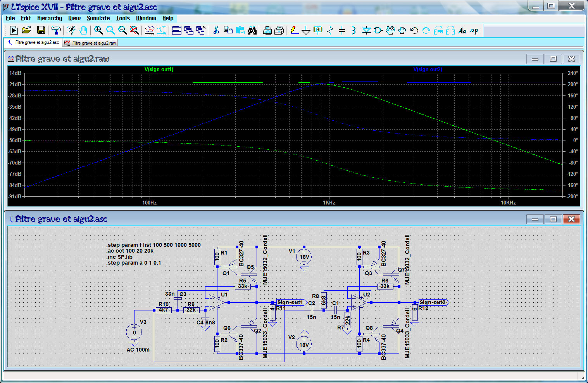Select the Inductor tool
588x383 pixels.
353,30
